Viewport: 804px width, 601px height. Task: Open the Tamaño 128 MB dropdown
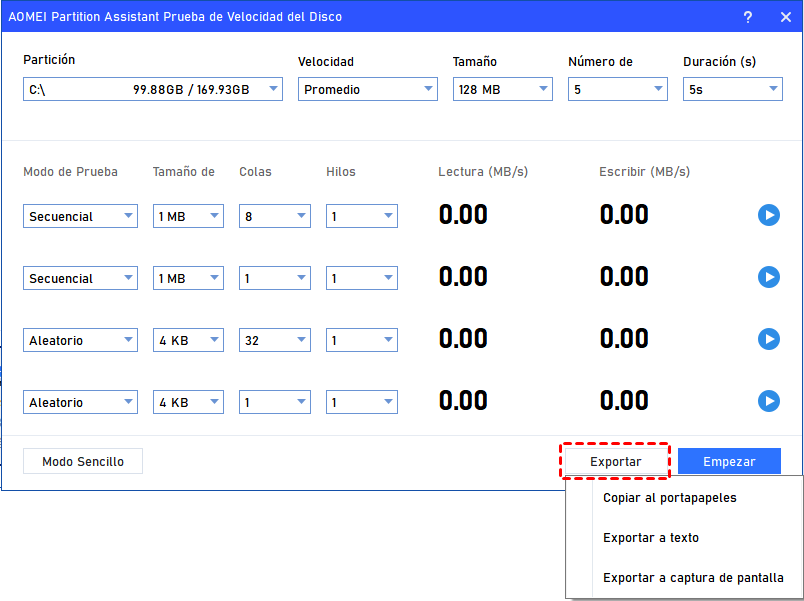pos(502,89)
